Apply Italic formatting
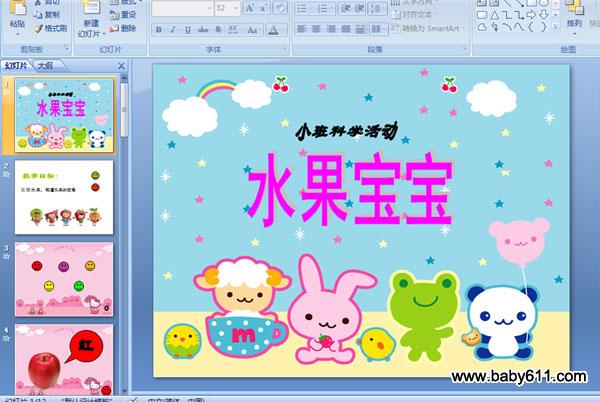Screen dimensions: 600x402 click(x=173, y=30)
